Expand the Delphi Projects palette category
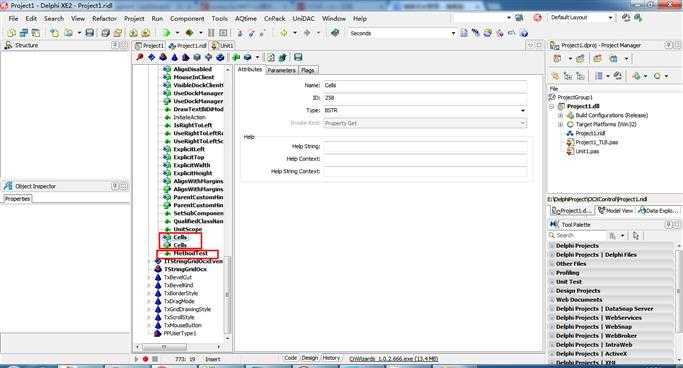This screenshot has width=683, height=368. pos(552,246)
